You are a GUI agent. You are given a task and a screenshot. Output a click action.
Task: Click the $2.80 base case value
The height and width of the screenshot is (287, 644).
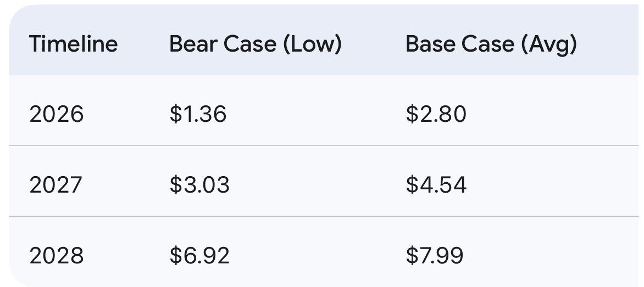point(436,114)
